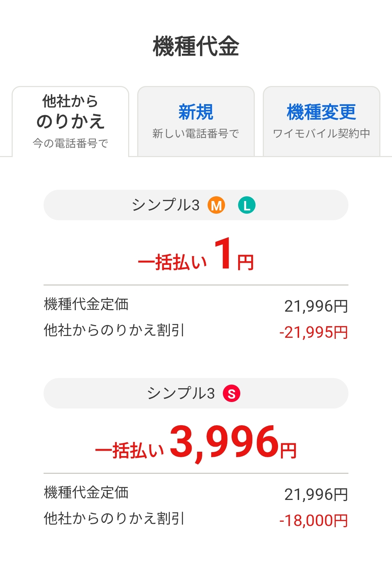Tap シンプル3 text in the M/L plan header
Image resolution: width=392 pixels, height=566 pixels.
pyautogui.click(x=166, y=205)
